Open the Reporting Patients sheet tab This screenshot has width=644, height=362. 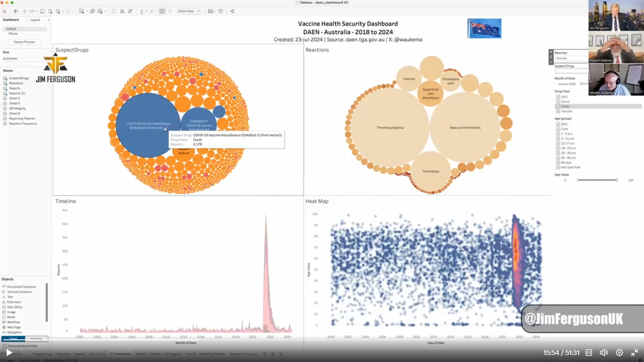[212, 354]
